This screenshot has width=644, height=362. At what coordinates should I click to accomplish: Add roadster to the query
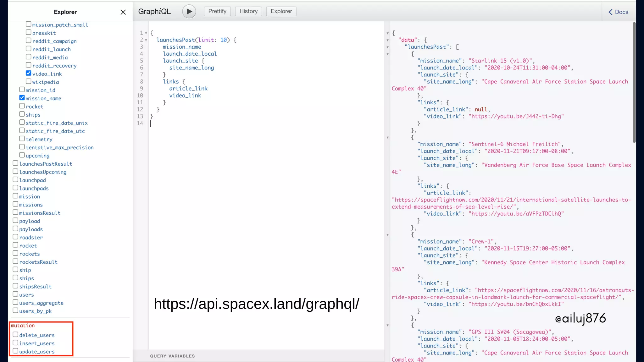point(15,237)
